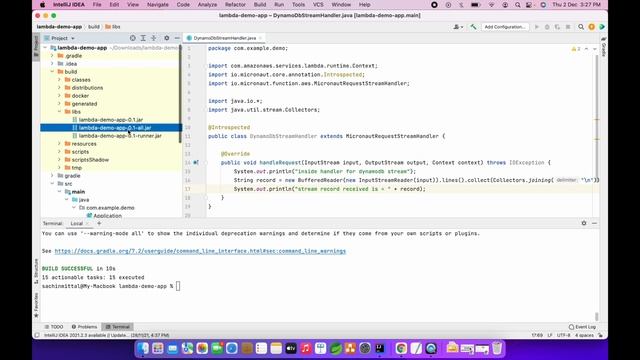Open Search Everywhere magnifier in IDE toolbar
Viewport: 640px width, 360px height.
(581, 27)
